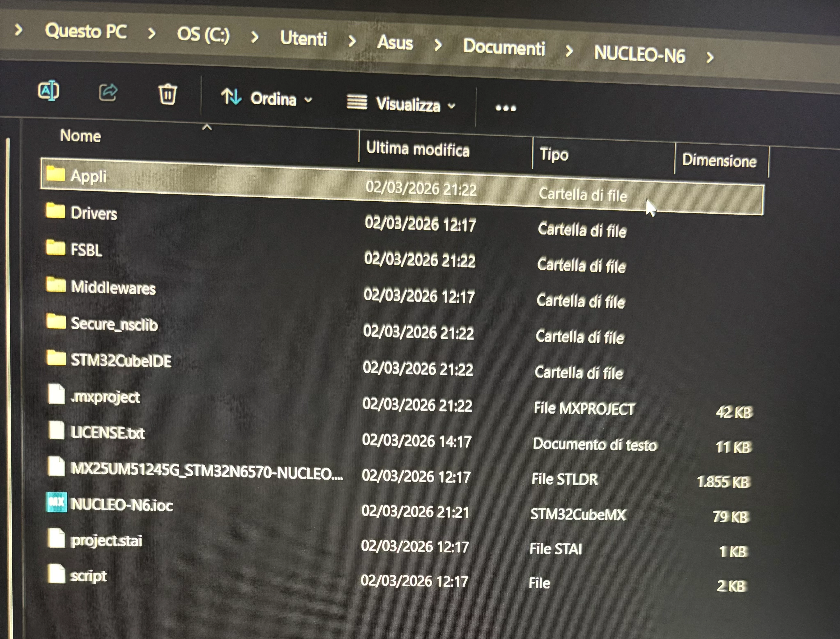Click the 2 KB size value

point(732,586)
